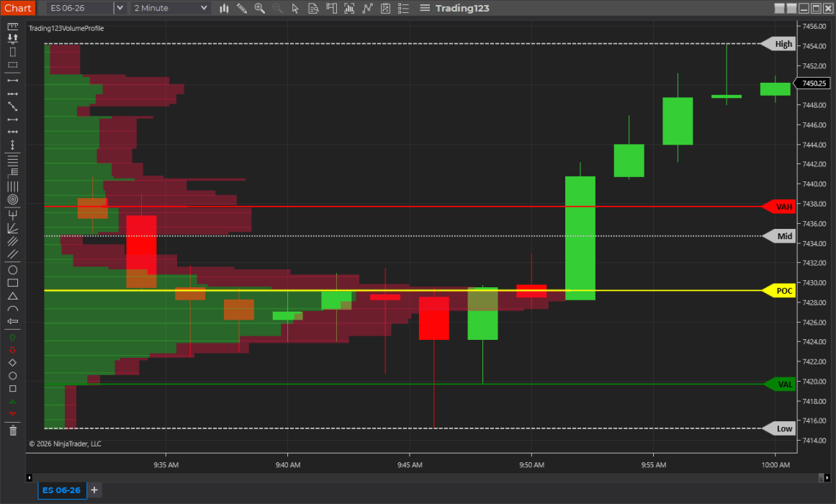Image resolution: width=836 pixels, height=504 pixels.
Task: Pick the vertical Region Highlight X tool
Action: coord(13,52)
